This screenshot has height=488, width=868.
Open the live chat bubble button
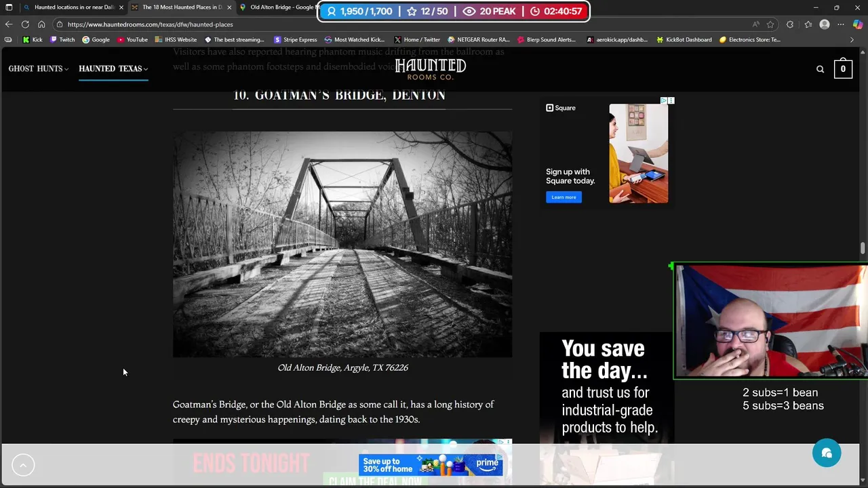coord(827,453)
